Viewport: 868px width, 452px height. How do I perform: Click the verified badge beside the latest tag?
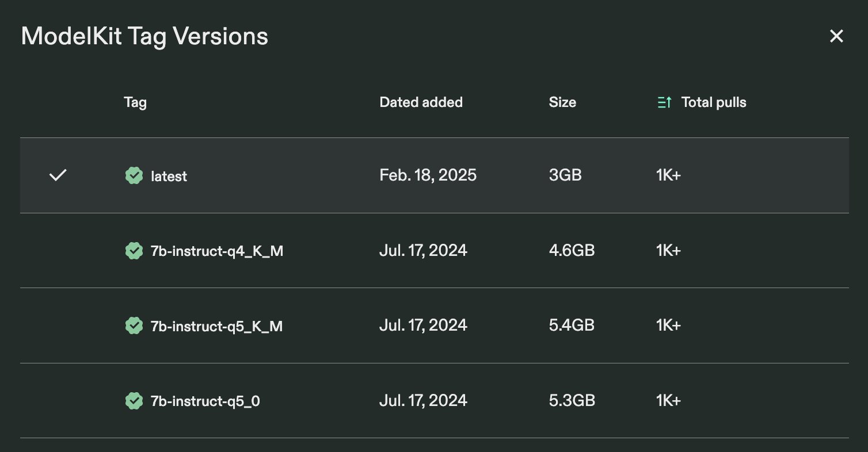[x=134, y=175]
